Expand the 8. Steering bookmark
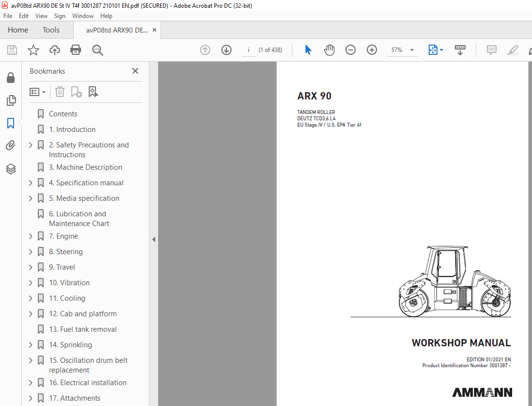This screenshot has width=532, height=406. (x=31, y=252)
